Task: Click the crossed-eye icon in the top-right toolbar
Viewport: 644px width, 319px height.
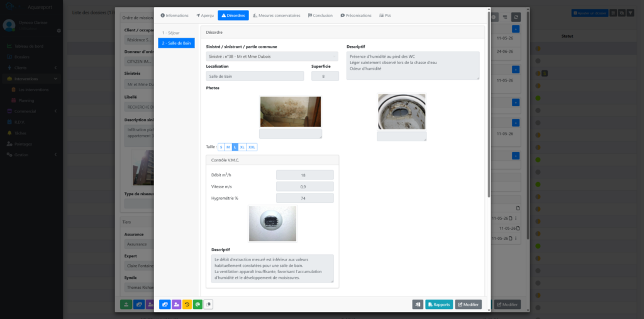Action: [x=622, y=13]
